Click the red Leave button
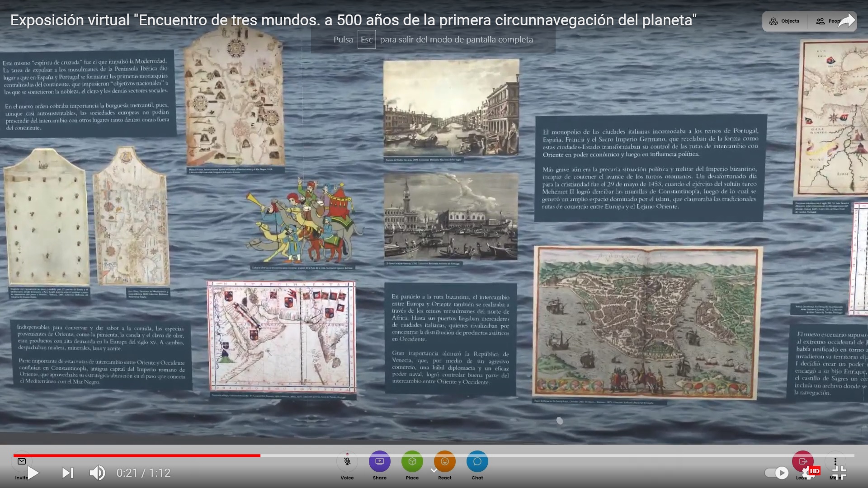The height and width of the screenshot is (488, 868). tap(803, 461)
